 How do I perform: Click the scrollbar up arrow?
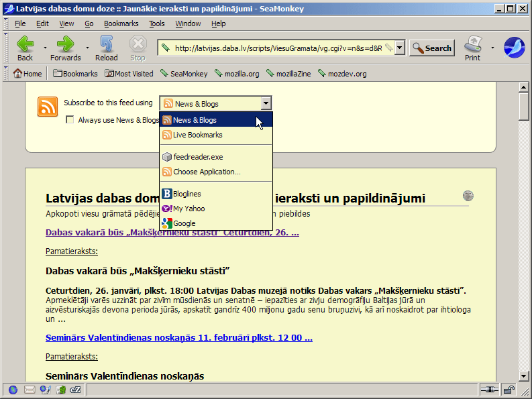[x=523, y=88]
